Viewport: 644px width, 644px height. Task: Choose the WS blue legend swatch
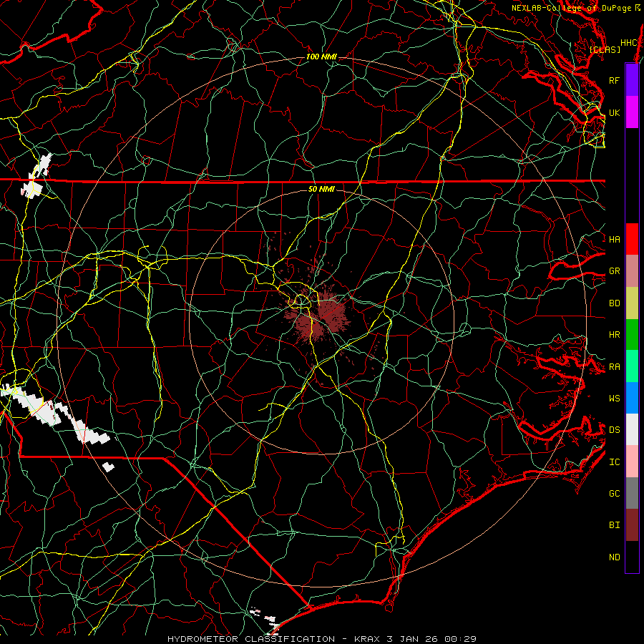[632, 398]
